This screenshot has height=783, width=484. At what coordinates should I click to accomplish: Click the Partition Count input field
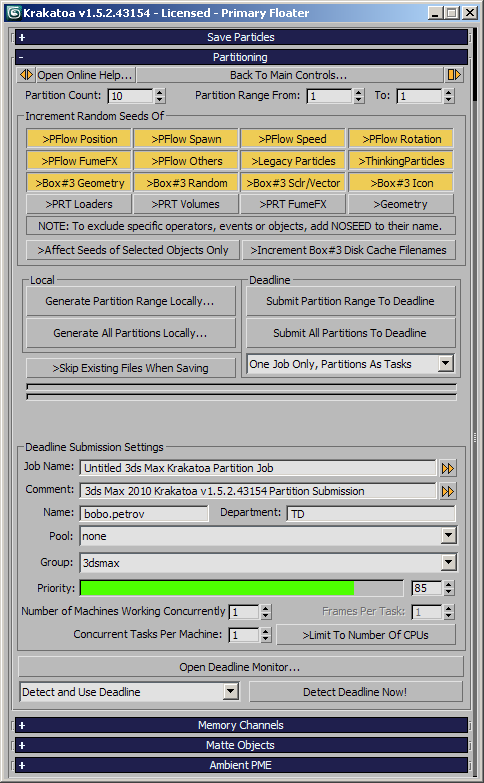click(130, 96)
